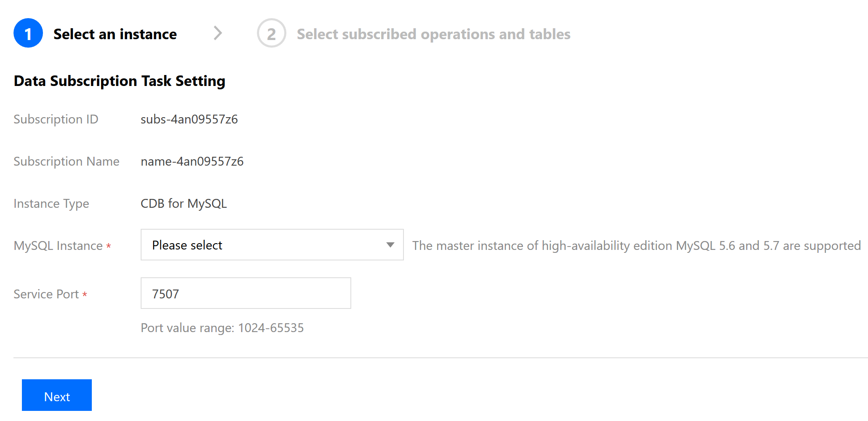Click the 'MySQL Instance' field label
This screenshot has height=421, width=868.
[x=58, y=246]
